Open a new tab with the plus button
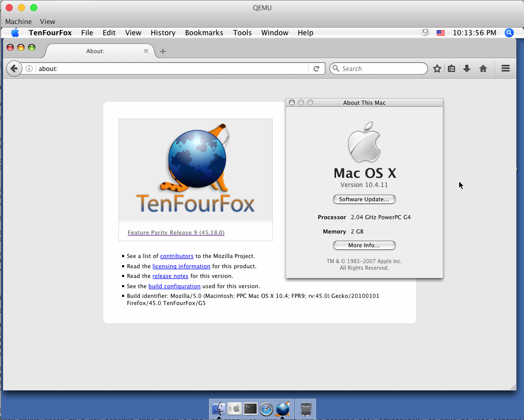Viewport: 524px width, 420px height. 163,51
